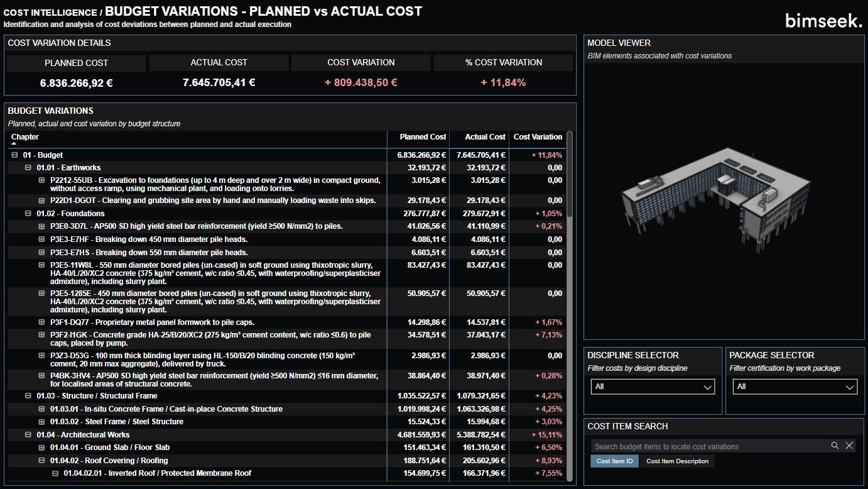Click the budget table vertical scrollbar
Image resolution: width=868 pixels, height=489 pixels.
coord(570,176)
